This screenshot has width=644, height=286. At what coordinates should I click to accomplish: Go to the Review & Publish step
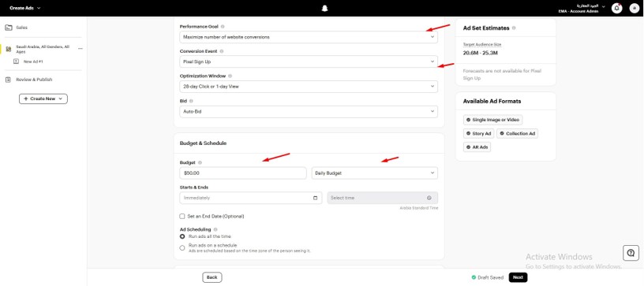[34, 80]
